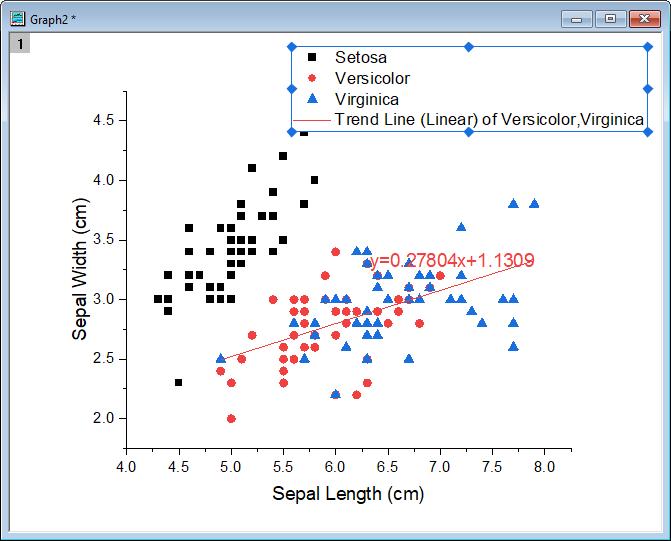Click the red circle Versicolor legend symbol
This screenshot has height=541, width=671.
point(312,78)
